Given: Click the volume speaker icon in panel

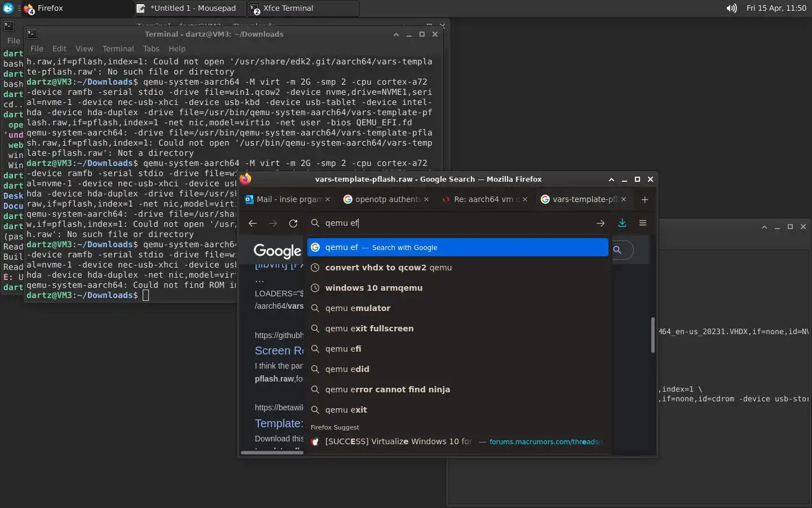Looking at the screenshot, I should coord(731,8).
